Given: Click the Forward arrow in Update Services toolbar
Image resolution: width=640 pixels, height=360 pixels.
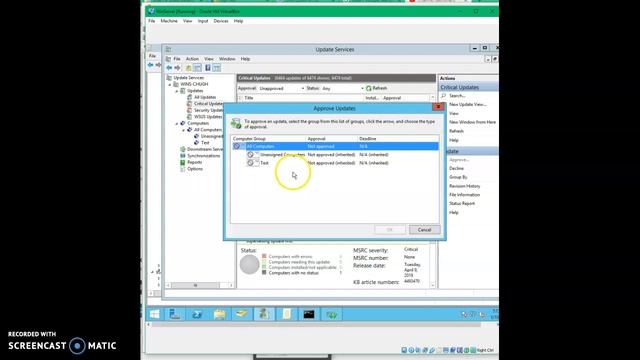Looking at the screenshot, I should click(177, 68).
